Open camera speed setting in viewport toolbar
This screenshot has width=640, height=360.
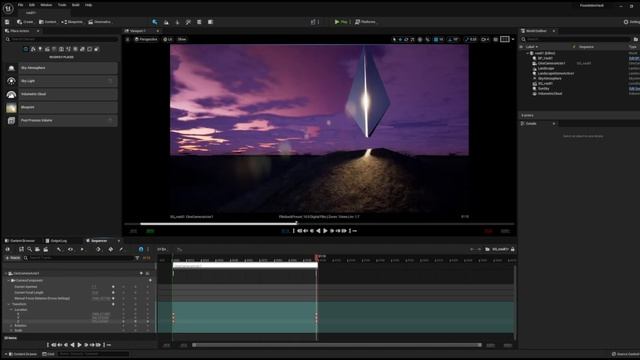(x=485, y=40)
